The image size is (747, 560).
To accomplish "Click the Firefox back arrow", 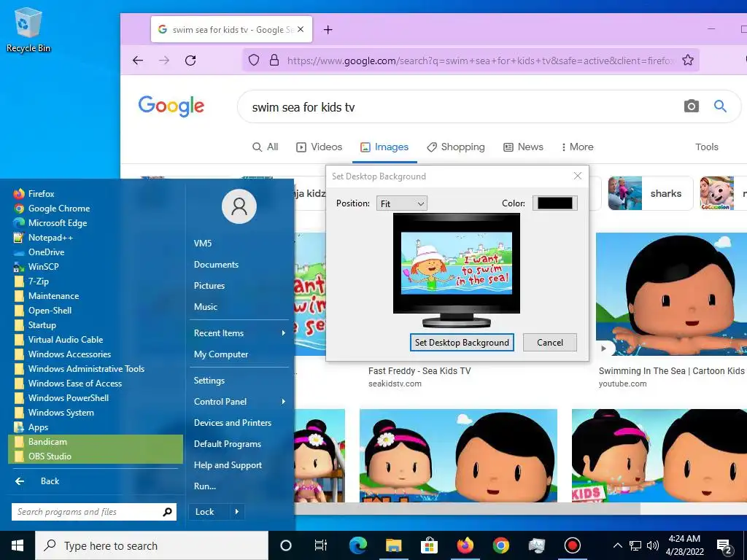I will 138,60.
